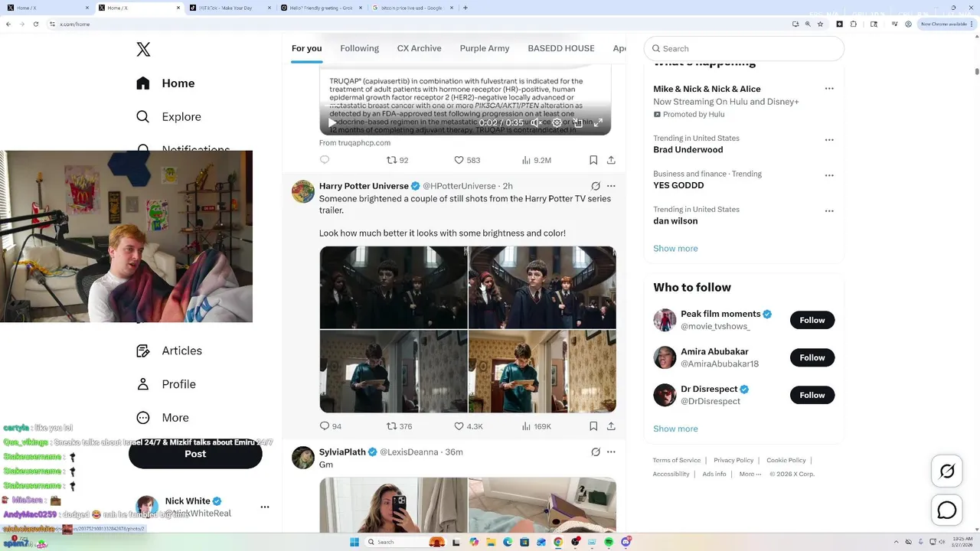
Task: Like the Harry Potter post with 4.3K likes
Action: (x=469, y=426)
